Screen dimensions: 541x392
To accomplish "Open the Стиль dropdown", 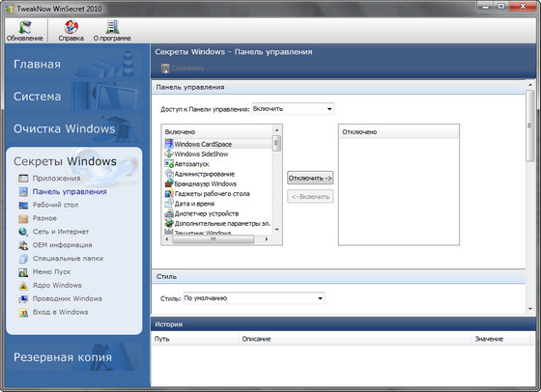I will pos(253,298).
